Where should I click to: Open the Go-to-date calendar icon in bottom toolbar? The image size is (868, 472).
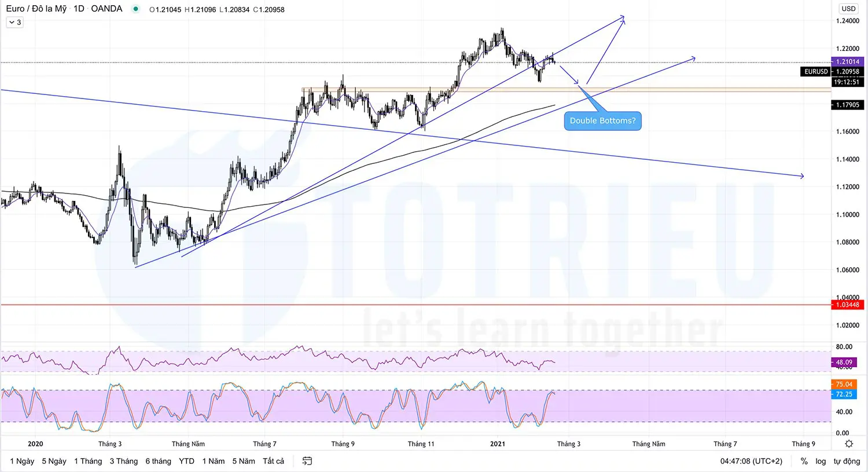coord(307,461)
